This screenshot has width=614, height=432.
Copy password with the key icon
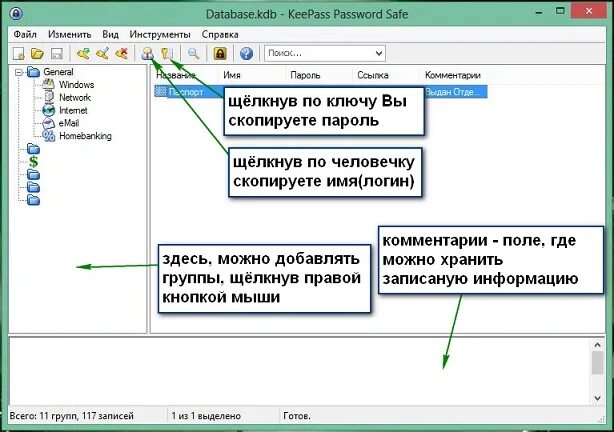click(167, 53)
